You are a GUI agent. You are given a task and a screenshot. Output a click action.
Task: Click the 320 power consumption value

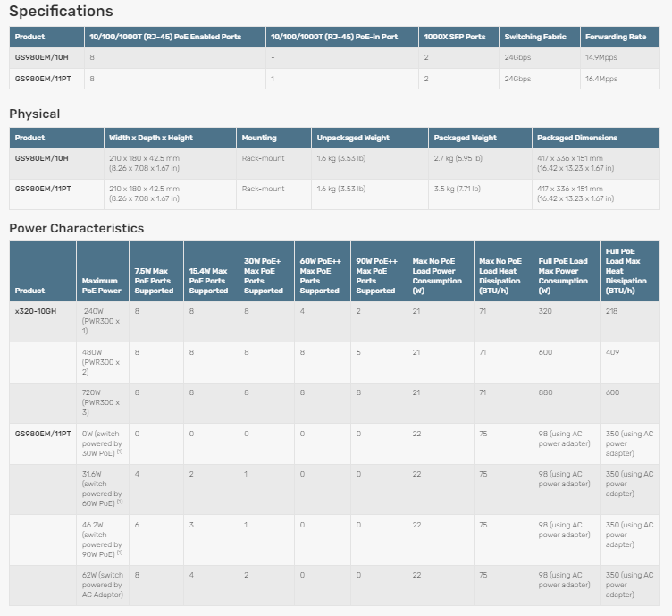(545, 312)
